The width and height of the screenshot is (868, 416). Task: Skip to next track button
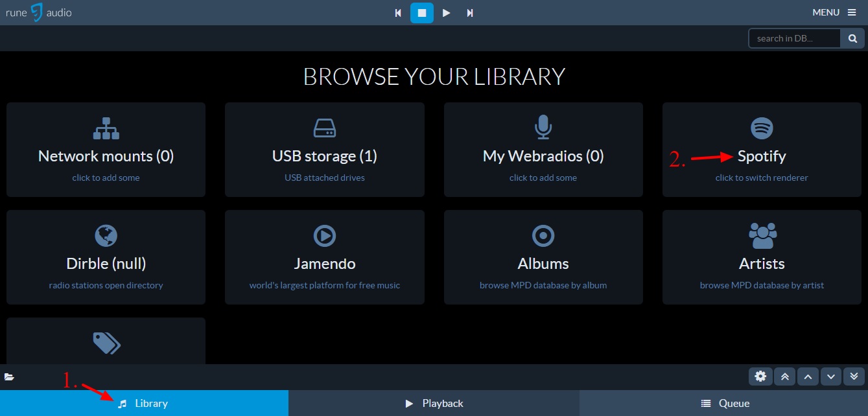470,13
